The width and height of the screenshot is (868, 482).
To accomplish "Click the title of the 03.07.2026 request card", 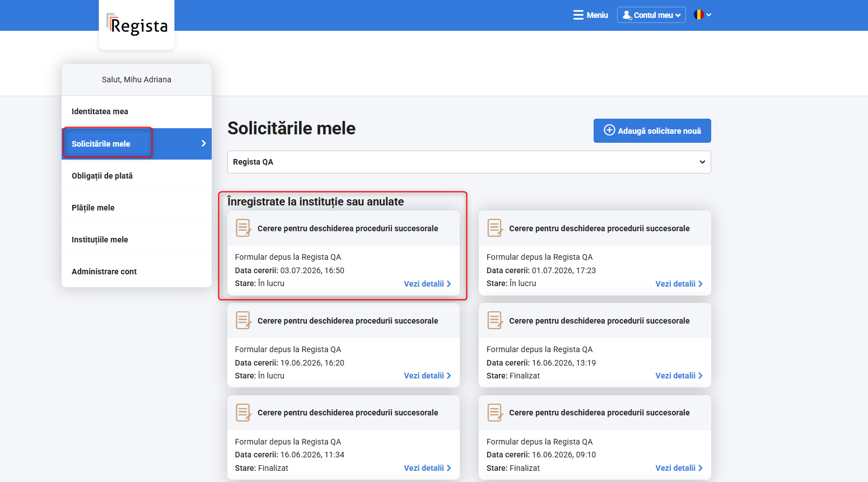I will [348, 228].
